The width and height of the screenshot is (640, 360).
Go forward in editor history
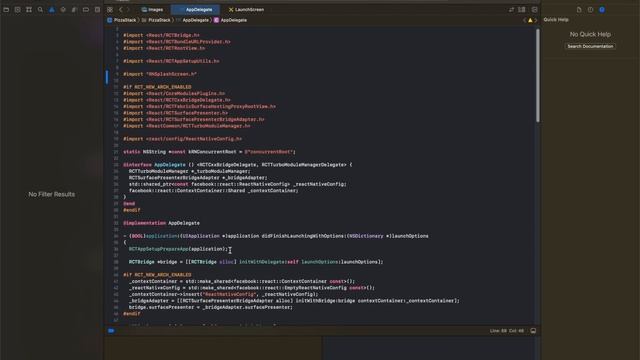[x=128, y=9]
